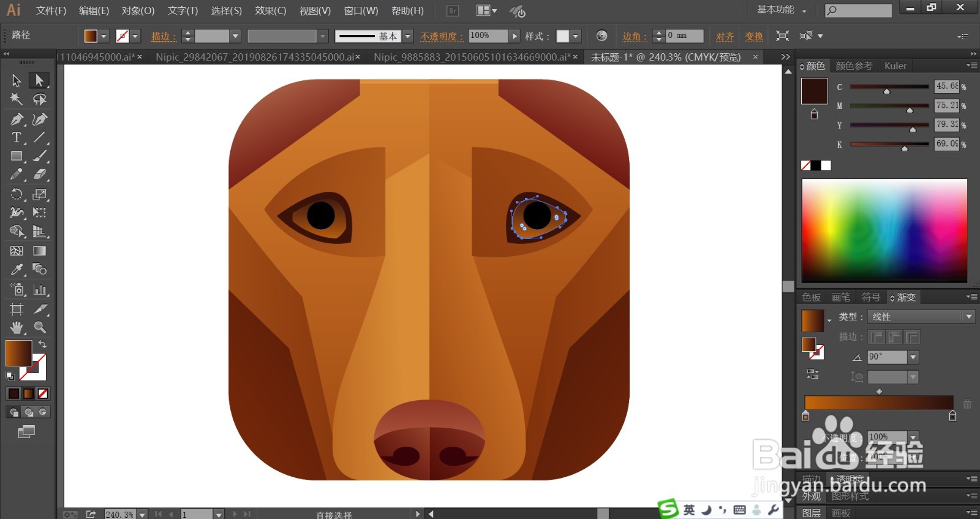Click the 边角 corners link
This screenshot has width=980, height=519.
(635, 36)
